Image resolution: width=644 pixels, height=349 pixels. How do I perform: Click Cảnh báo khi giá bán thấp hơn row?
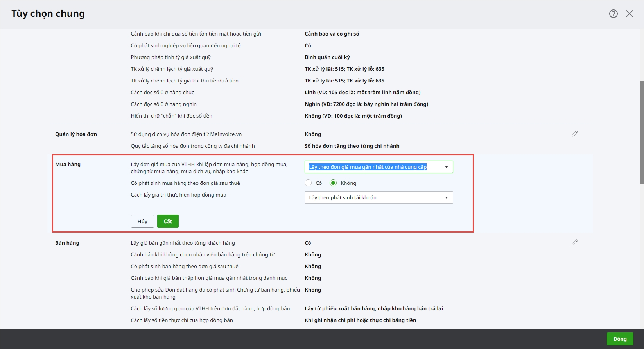coord(209,278)
